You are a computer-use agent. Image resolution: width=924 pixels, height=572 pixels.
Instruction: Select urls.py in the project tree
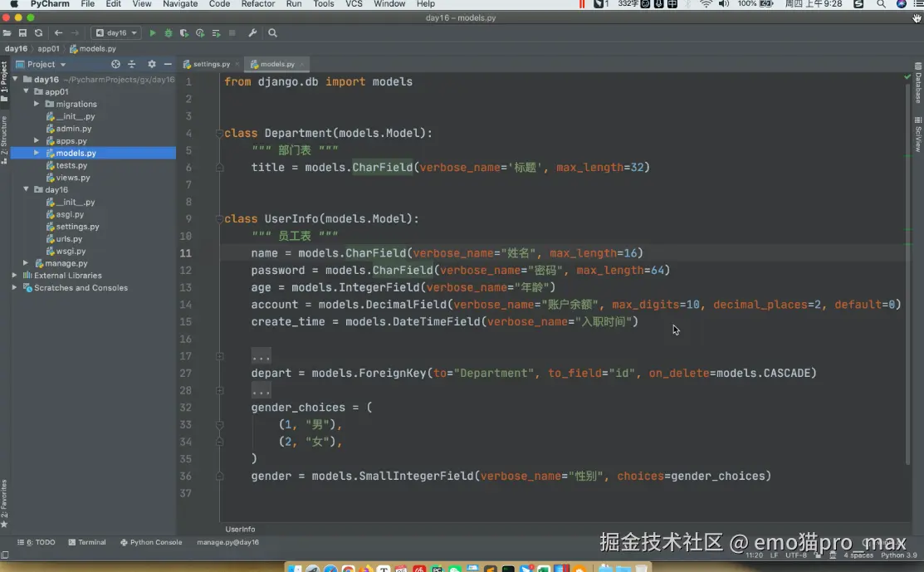point(68,238)
